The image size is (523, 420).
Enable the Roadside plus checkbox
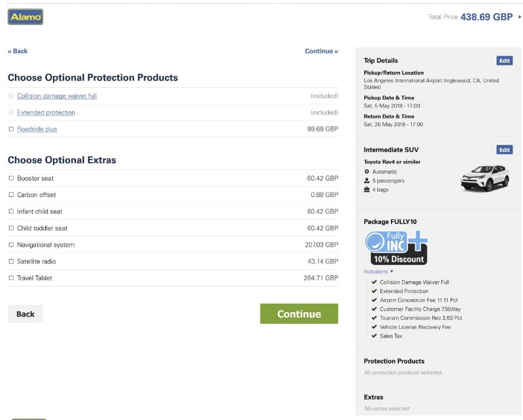click(11, 130)
